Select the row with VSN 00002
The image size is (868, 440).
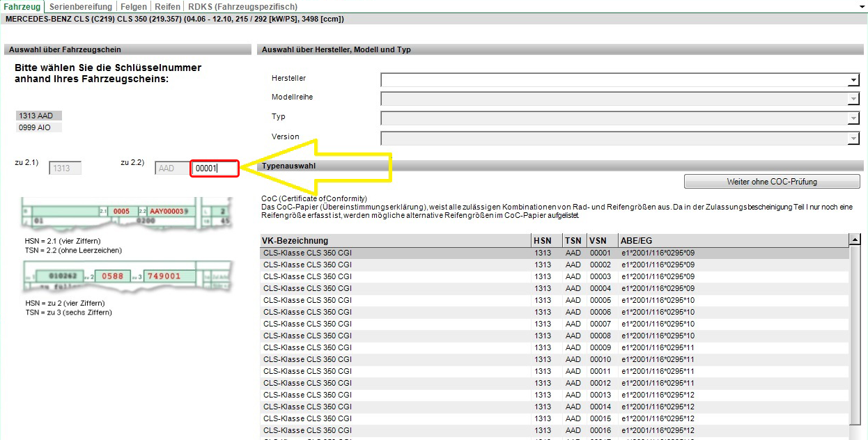click(555, 265)
